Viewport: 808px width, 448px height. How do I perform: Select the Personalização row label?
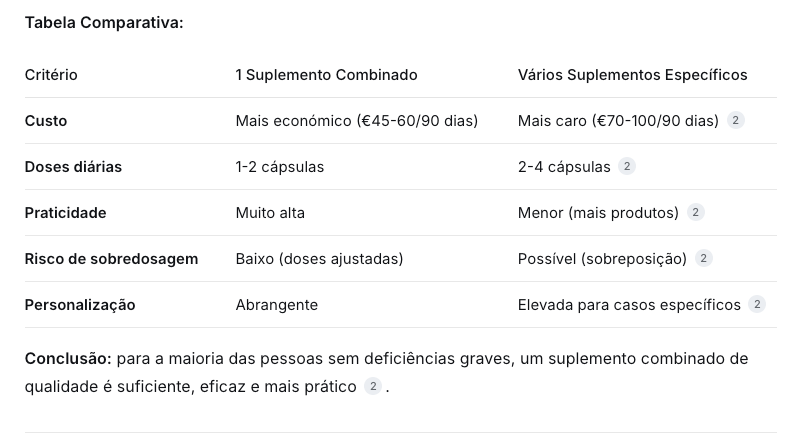(x=80, y=305)
